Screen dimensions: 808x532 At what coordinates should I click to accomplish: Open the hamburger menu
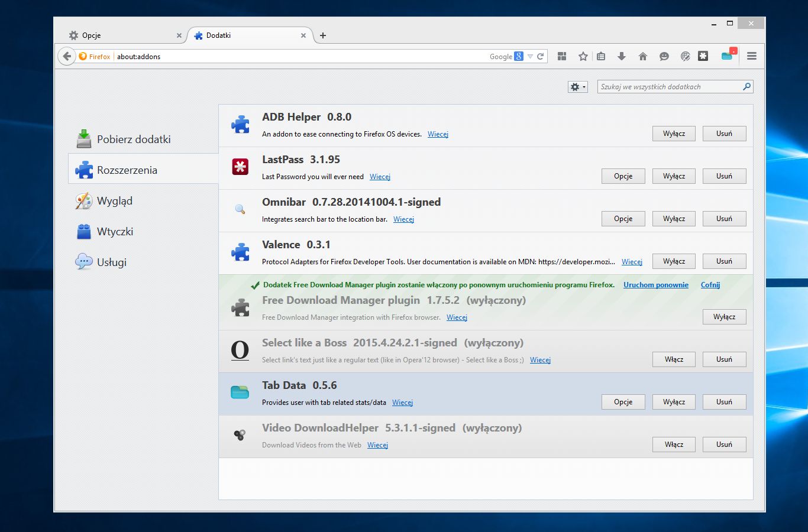click(752, 56)
